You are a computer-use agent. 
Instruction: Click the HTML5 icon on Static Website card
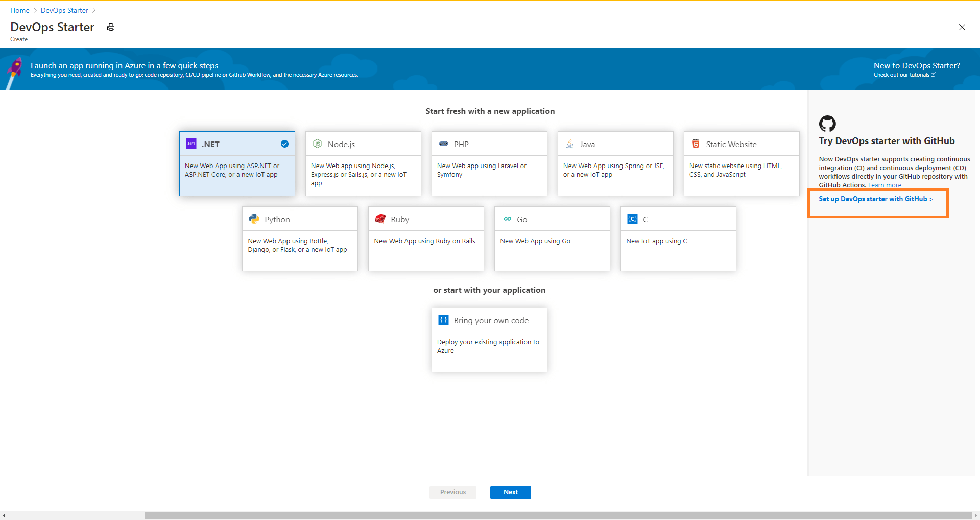click(696, 144)
